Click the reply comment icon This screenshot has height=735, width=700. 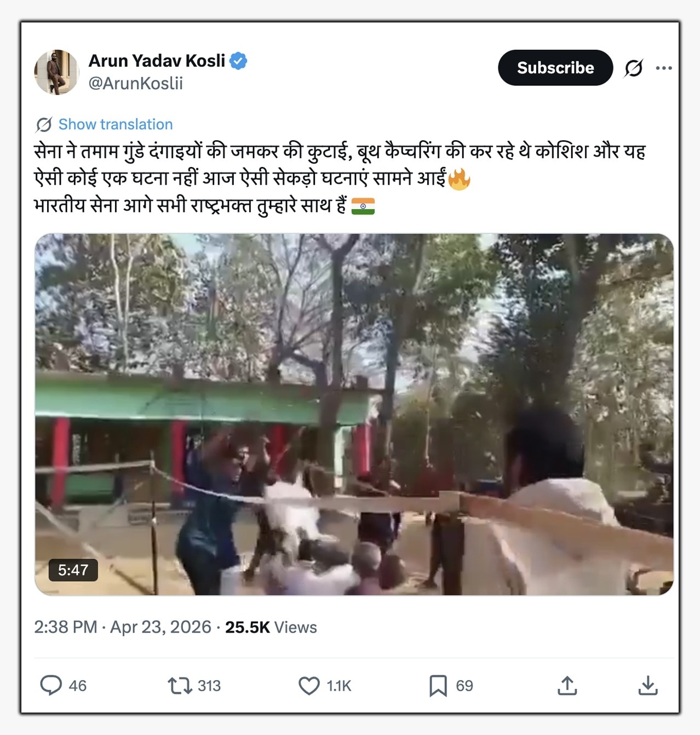[x=51, y=685]
